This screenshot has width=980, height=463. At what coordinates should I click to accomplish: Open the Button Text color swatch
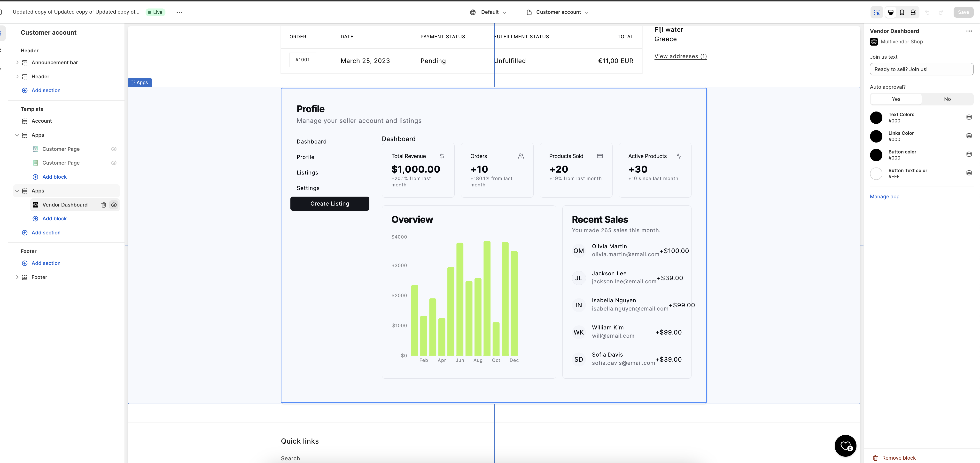(x=877, y=174)
